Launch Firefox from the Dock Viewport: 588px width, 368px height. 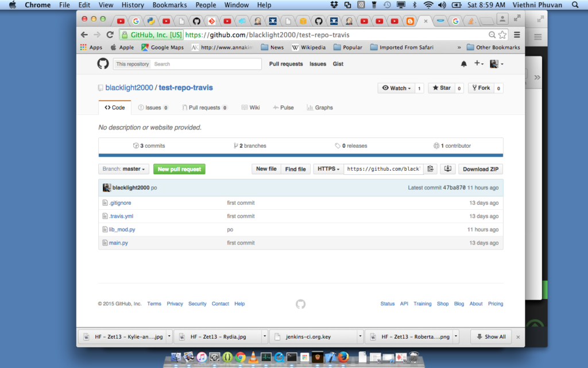(x=343, y=357)
